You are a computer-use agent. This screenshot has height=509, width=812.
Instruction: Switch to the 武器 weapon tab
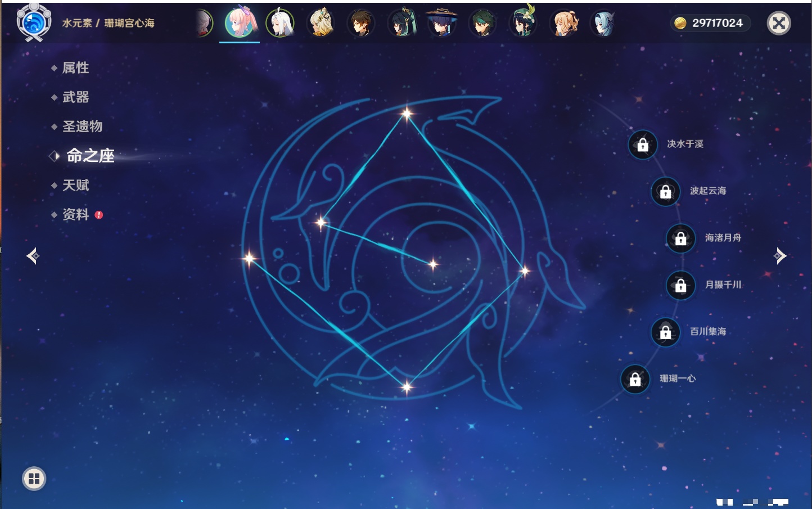coord(75,97)
